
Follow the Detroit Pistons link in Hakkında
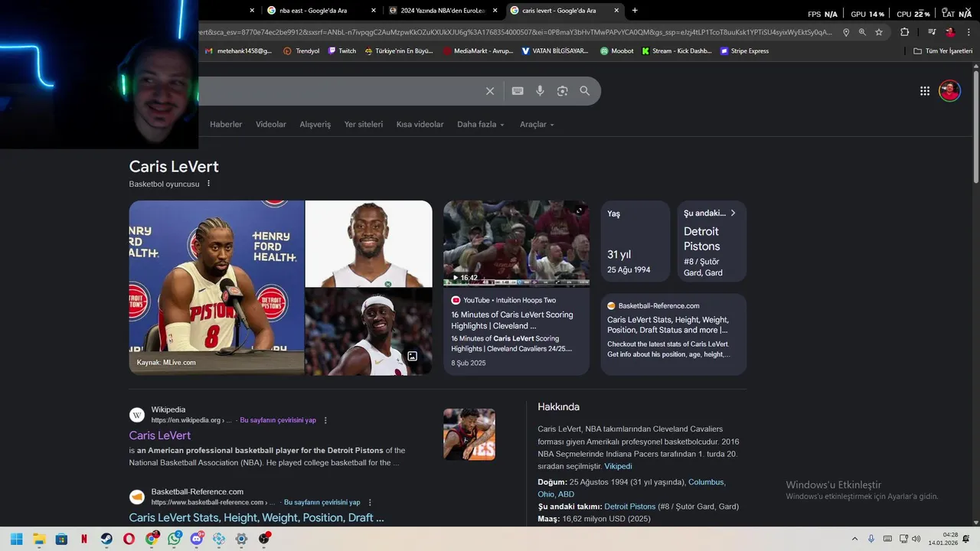coord(630,507)
